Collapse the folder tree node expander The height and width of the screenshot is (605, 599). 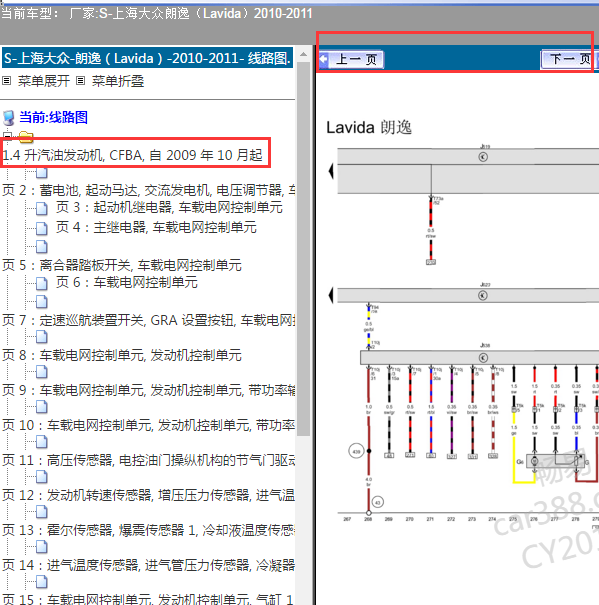click(8, 136)
